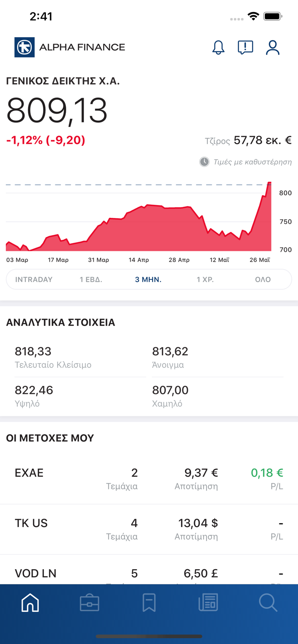This screenshot has height=644, width=298.
Task: Tap the feedback message alert icon
Action: click(x=245, y=48)
